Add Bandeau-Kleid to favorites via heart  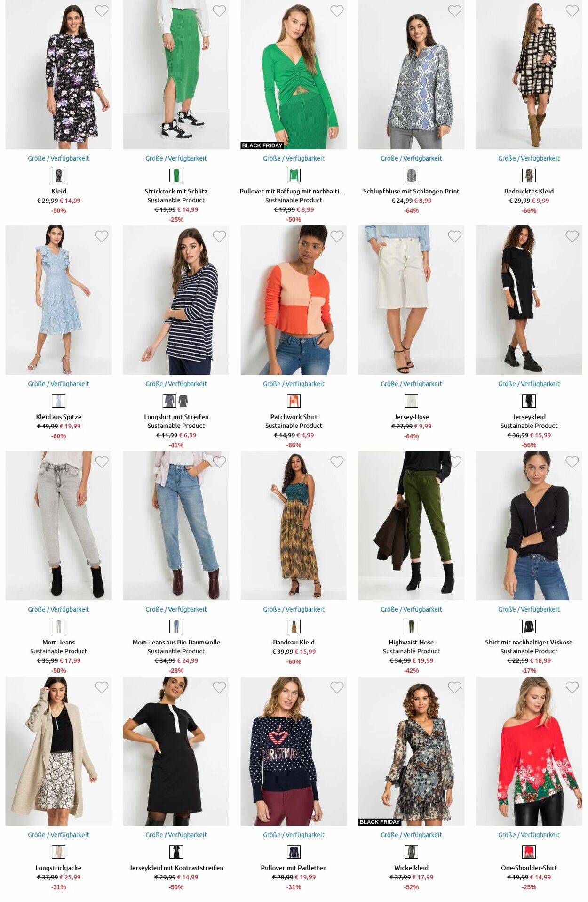(337, 462)
